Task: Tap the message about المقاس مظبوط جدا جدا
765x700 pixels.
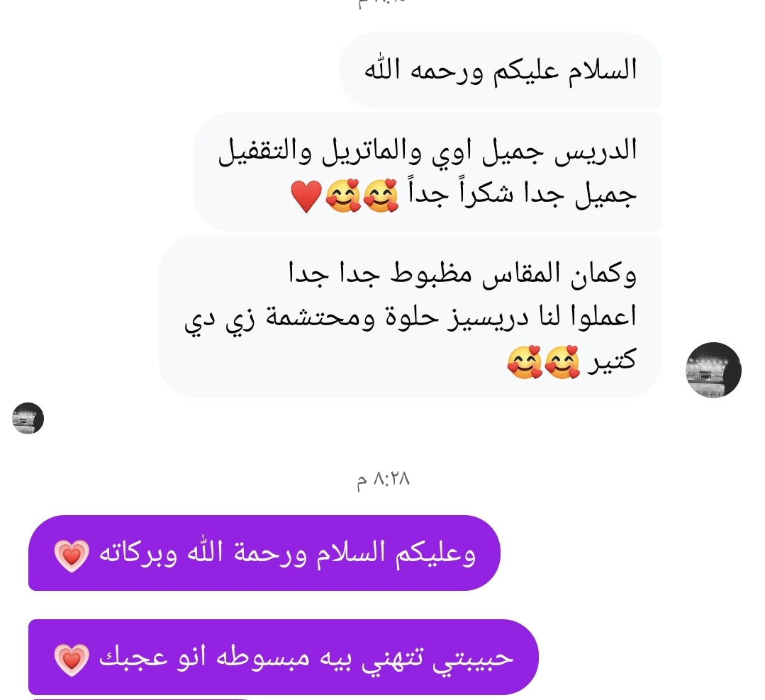Action: pyautogui.click(x=410, y=317)
